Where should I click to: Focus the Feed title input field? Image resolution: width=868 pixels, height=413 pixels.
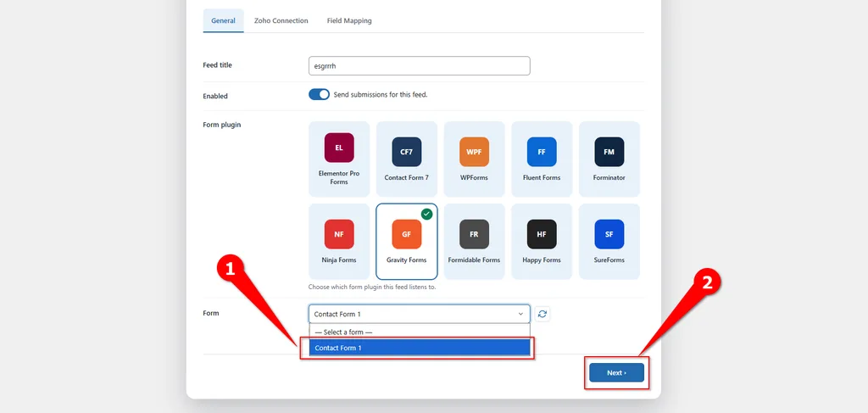click(419, 66)
